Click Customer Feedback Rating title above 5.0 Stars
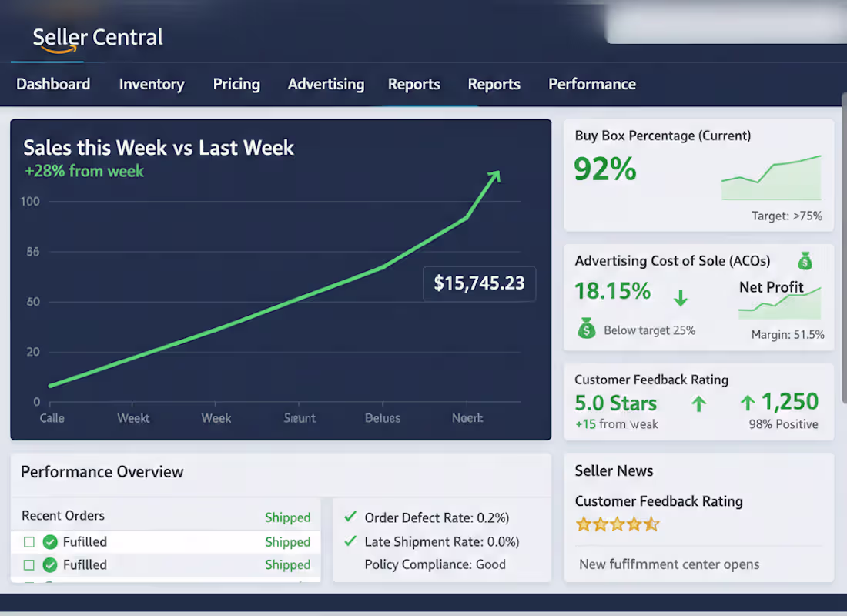This screenshot has height=616, width=847. point(651,380)
